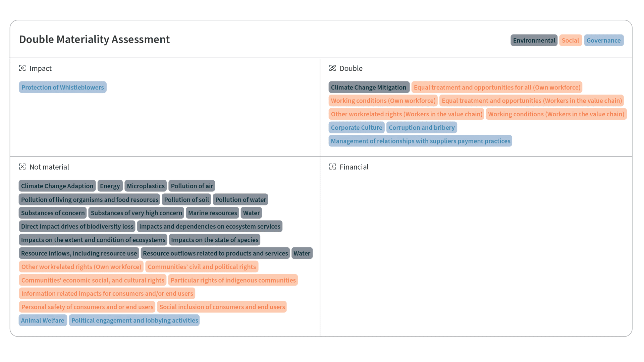The image size is (644, 362).
Task: Click the Climate Change Mitigation tag
Action: [369, 87]
